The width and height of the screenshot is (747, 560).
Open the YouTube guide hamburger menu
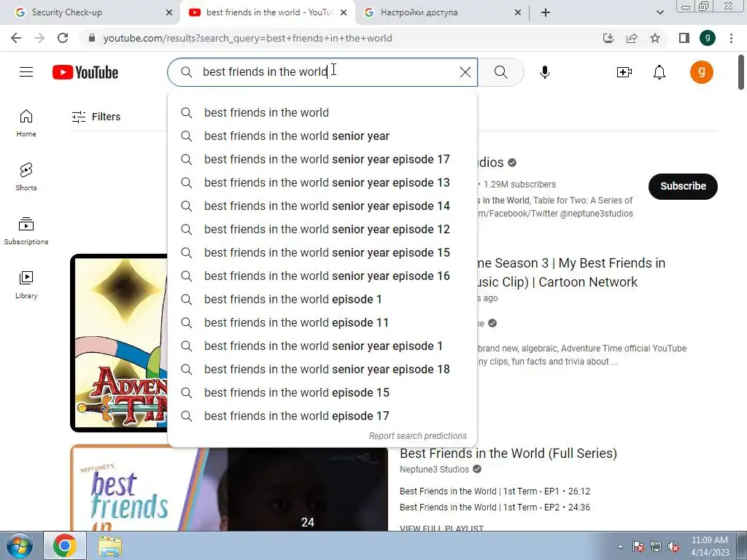pyautogui.click(x=26, y=72)
